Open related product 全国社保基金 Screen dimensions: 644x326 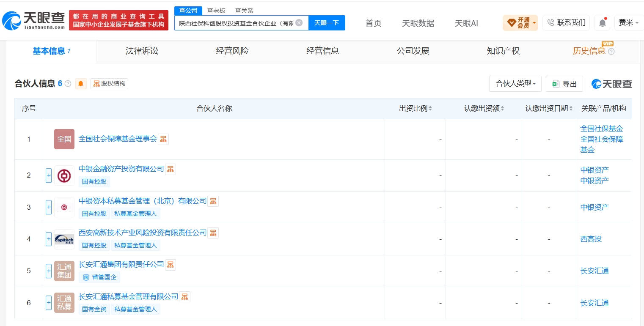click(x=602, y=129)
